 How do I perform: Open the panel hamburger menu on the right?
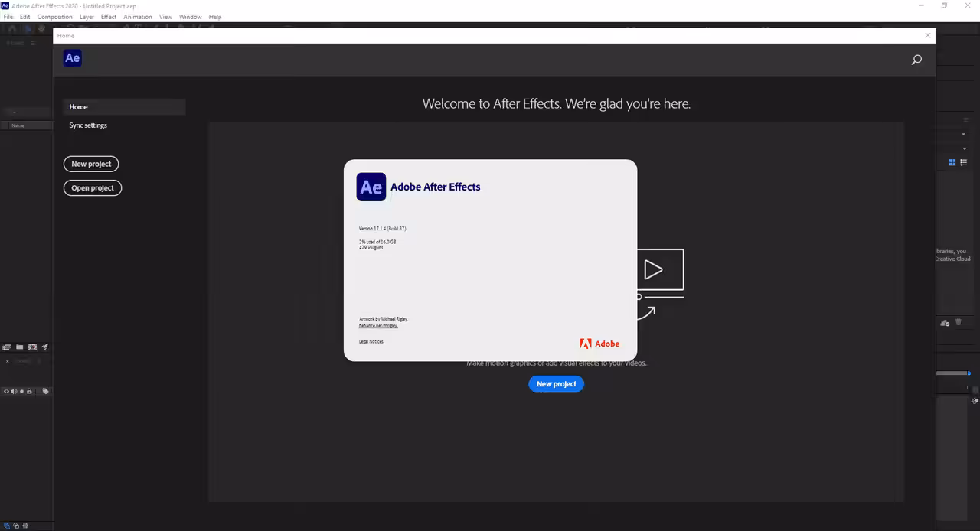click(965, 119)
